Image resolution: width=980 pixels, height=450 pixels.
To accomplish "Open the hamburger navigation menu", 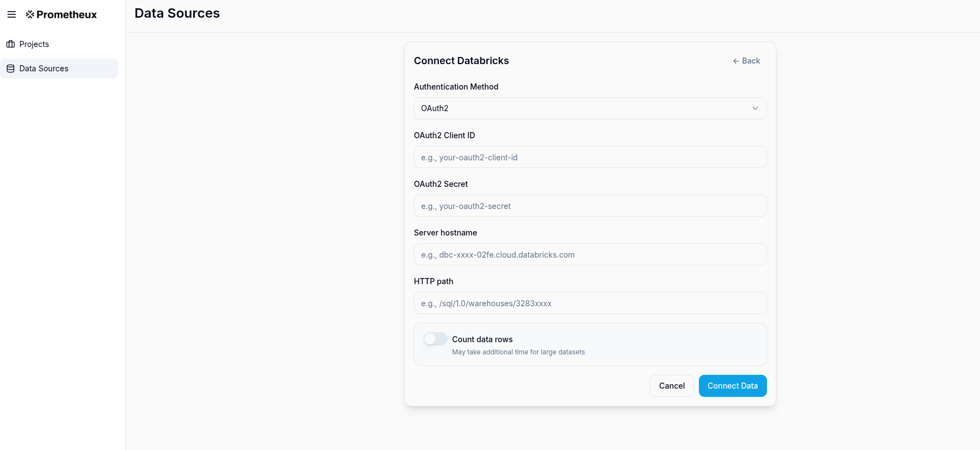I will click(x=12, y=14).
